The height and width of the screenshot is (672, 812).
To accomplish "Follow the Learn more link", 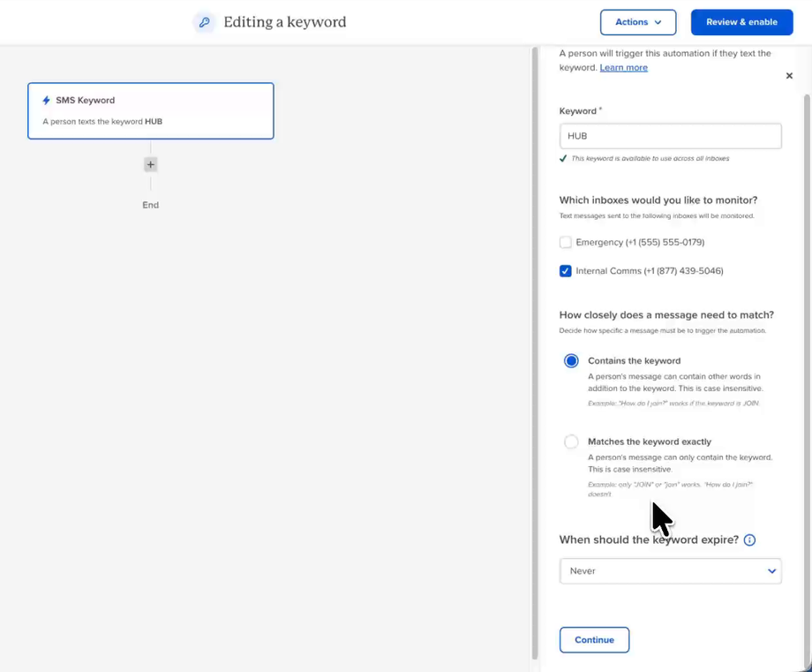I will pyautogui.click(x=623, y=67).
